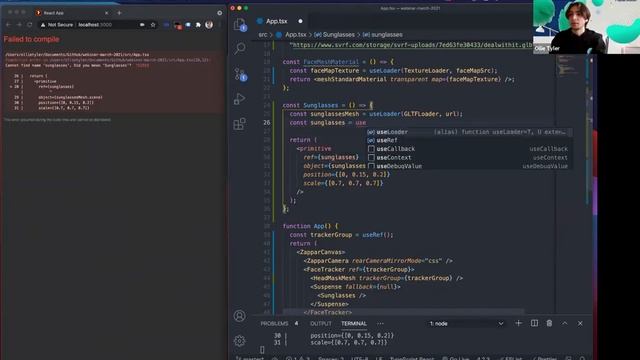Choose useRef from the autocomplete list
Screen dimensions: 640x360
[468, 140]
